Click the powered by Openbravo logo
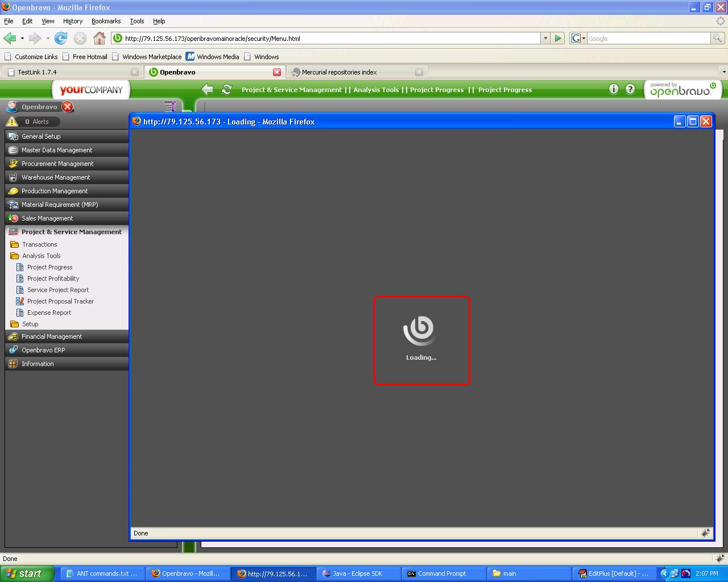 [683, 89]
